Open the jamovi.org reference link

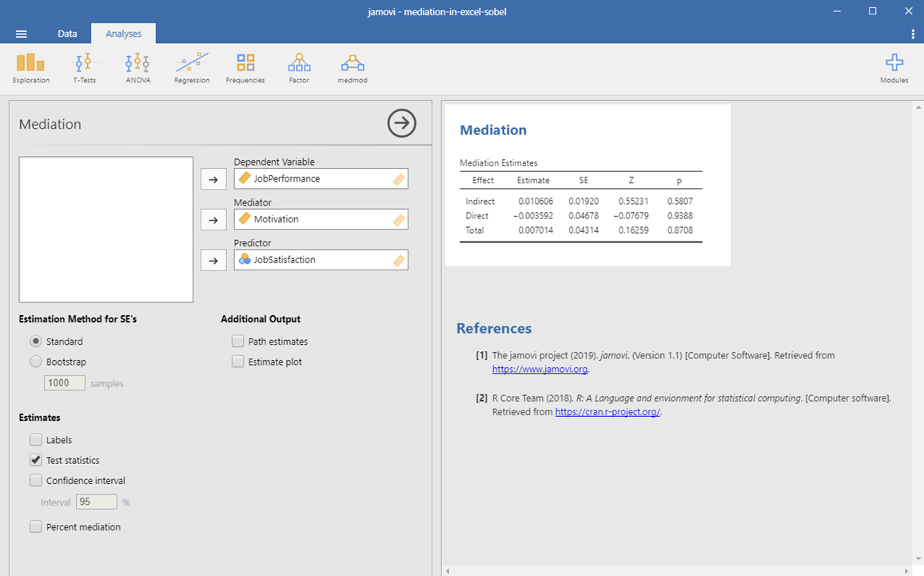pos(540,370)
